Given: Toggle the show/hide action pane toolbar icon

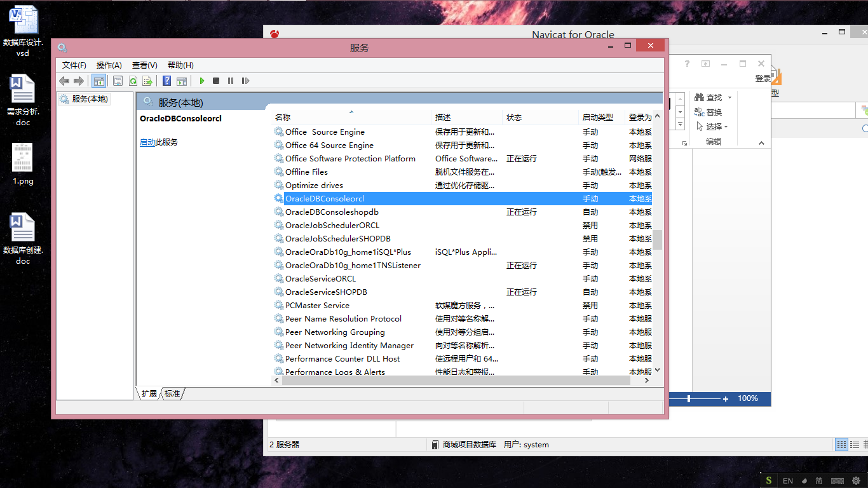Looking at the screenshot, I should pos(182,81).
